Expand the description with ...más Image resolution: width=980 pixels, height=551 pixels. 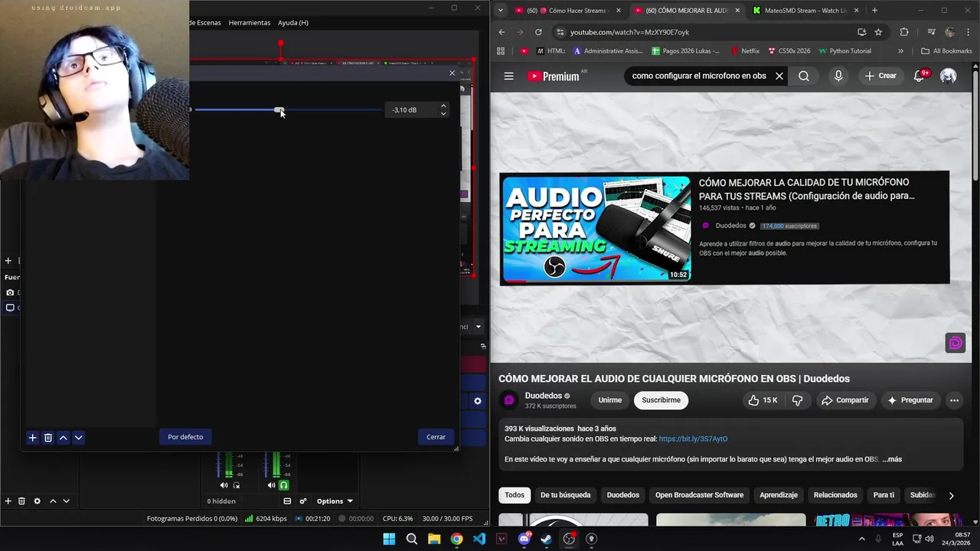(x=892, y=459)
